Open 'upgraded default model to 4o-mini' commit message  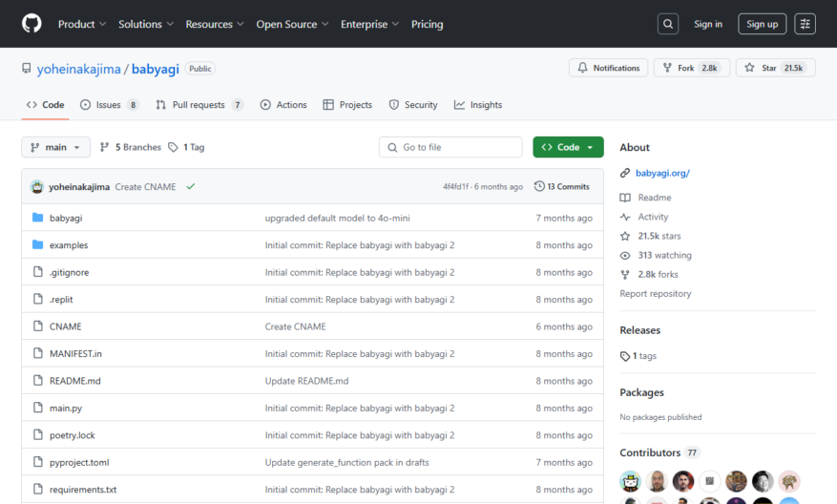[337, 218]
